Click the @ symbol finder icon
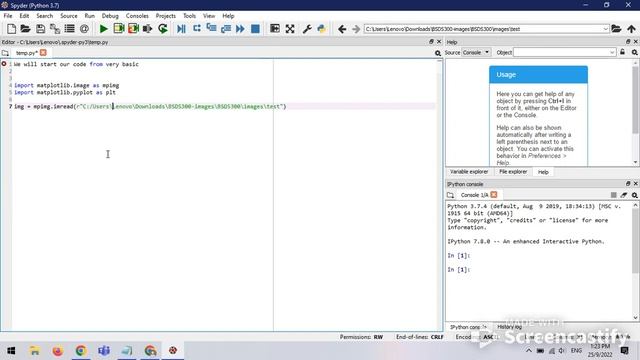 click(x=84, y=29)
